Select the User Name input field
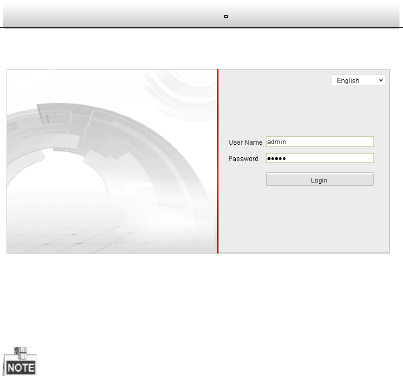The image size is (403, 376). [320, 142]
